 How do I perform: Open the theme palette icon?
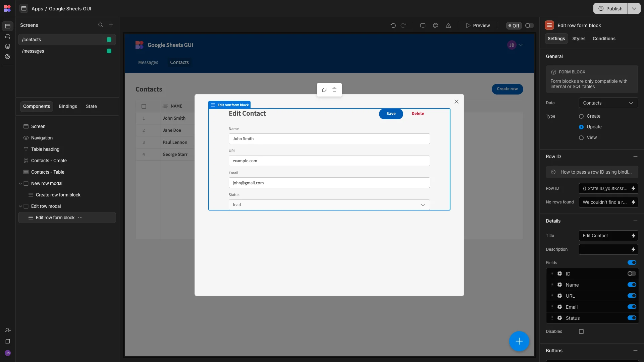pos(436,25)
